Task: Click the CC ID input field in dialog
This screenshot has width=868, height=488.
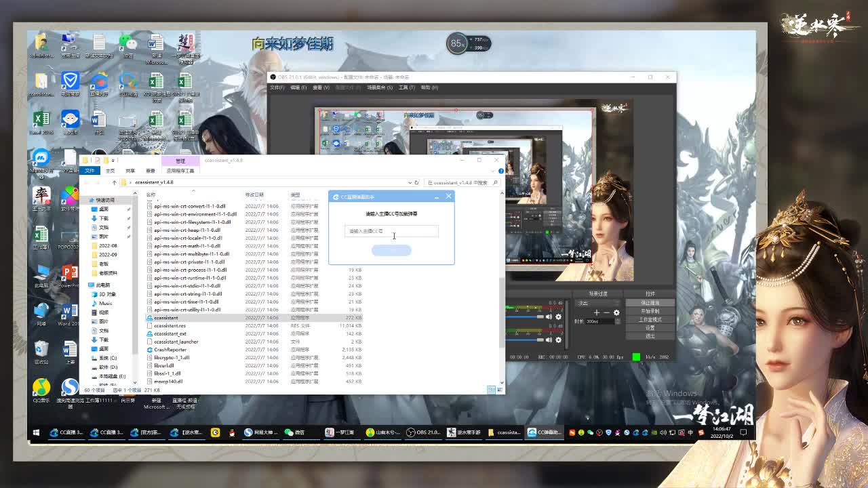Action: tap(391, 231)
